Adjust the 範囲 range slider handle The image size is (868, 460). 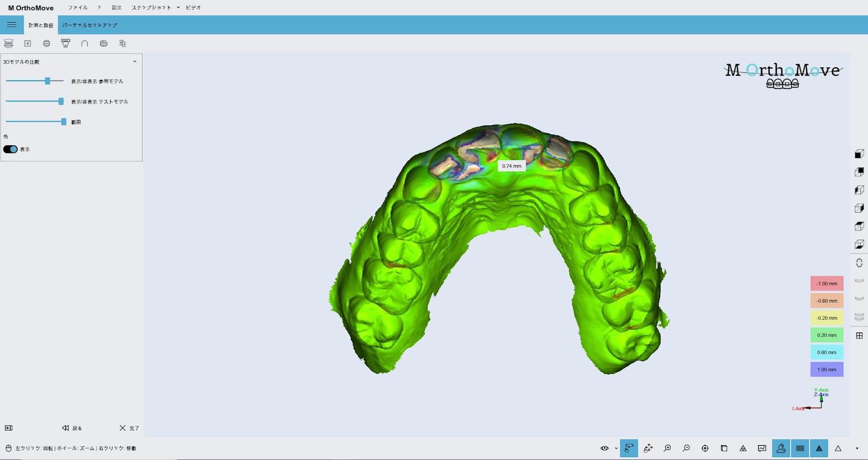[64, 121]
